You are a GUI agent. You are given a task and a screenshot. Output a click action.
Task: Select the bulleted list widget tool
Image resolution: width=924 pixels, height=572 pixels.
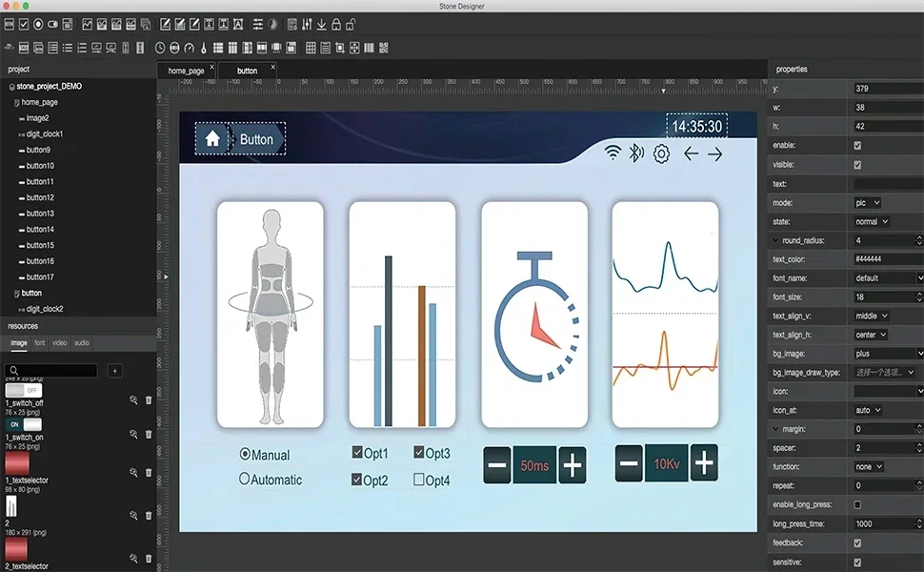[68, 48]
